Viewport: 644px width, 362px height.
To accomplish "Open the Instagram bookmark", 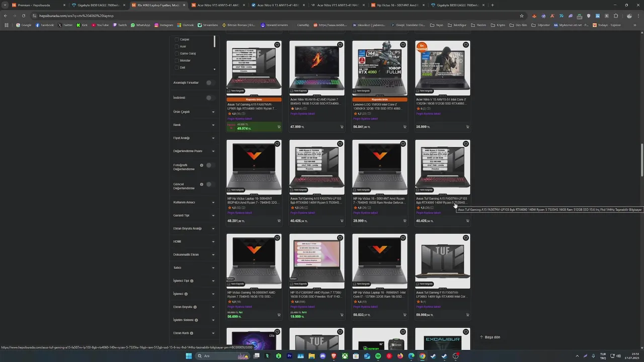I will click(x=164, y=25).
